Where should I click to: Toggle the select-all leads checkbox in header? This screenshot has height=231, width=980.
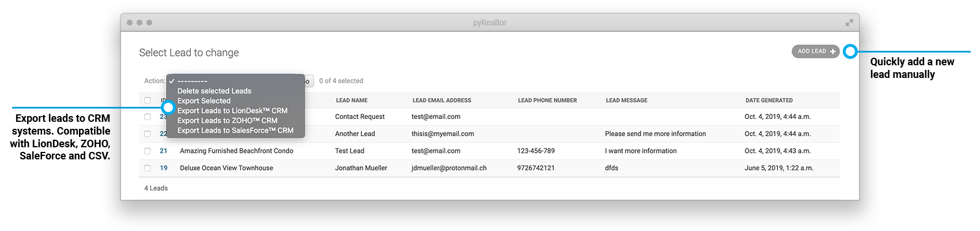pos(148,100)
